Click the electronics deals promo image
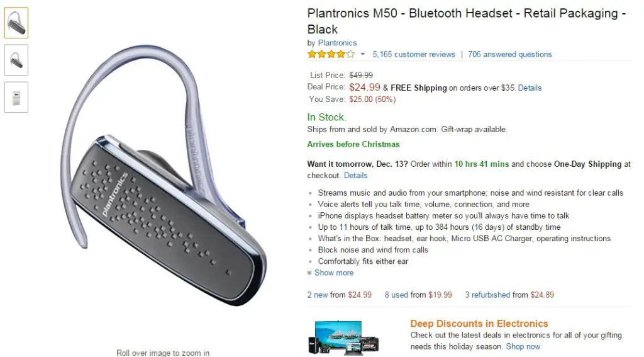Viewport: 644px width, 357px height. point(343,337)
